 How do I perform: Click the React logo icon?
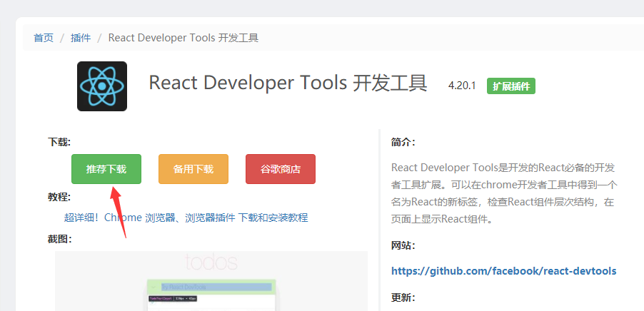102,86
